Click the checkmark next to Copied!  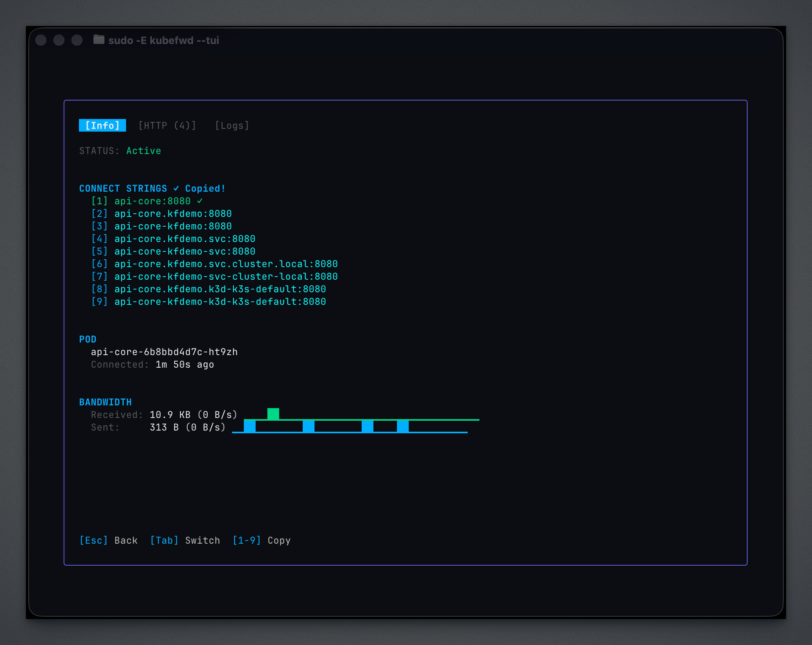pyautogui.click(x=176, y=189)
